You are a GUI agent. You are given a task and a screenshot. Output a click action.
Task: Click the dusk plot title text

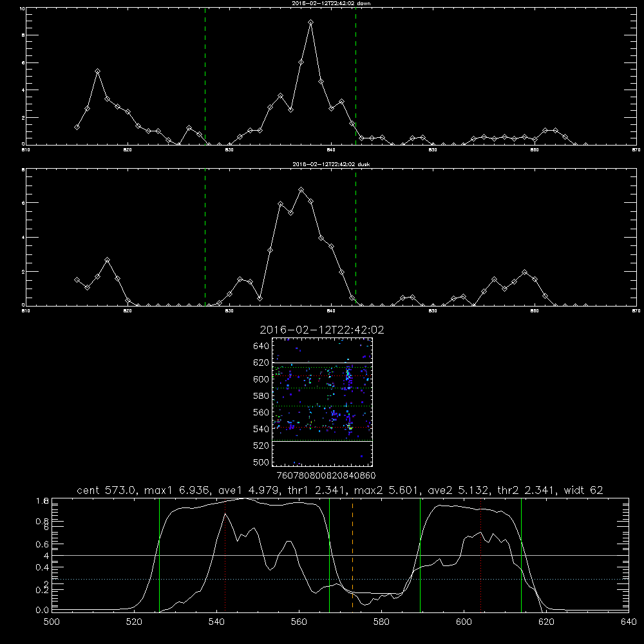pos(330,164)
